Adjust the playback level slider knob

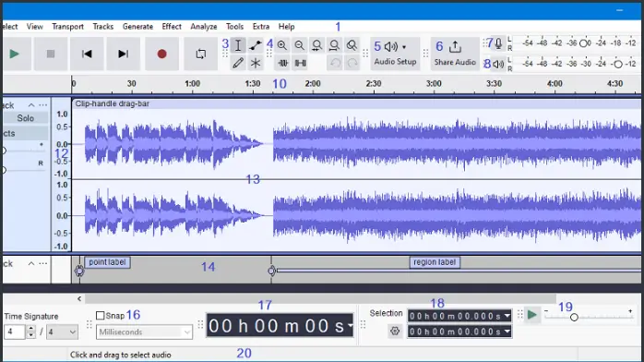tap(618, 64)
